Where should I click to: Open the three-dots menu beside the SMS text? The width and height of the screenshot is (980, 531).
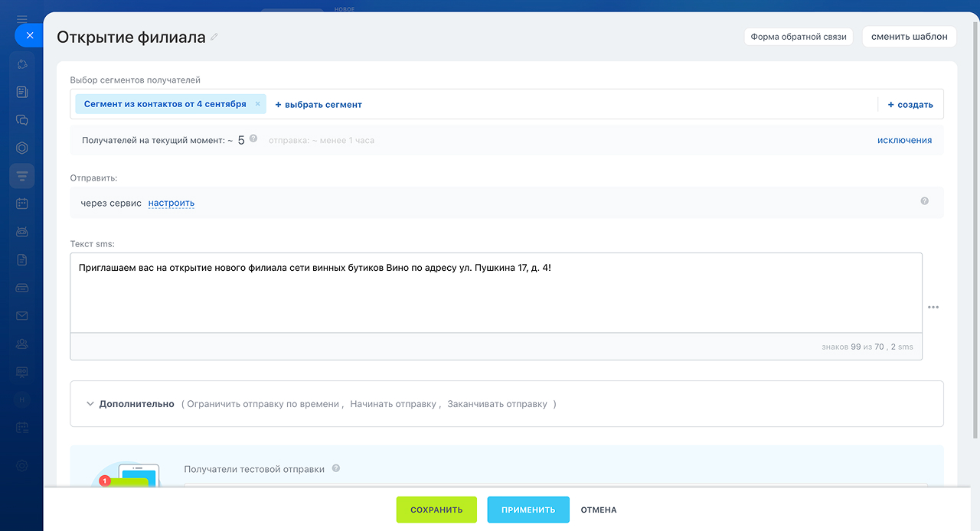click(x=933, y=307)
